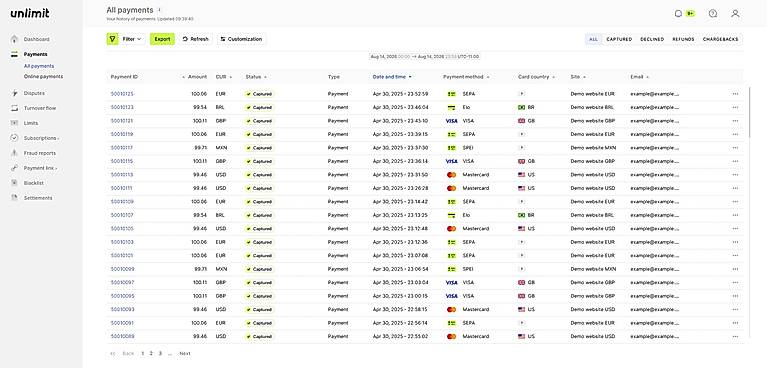Go to page 3
This screenshot has height=368, width=767.
click(160, 353)
